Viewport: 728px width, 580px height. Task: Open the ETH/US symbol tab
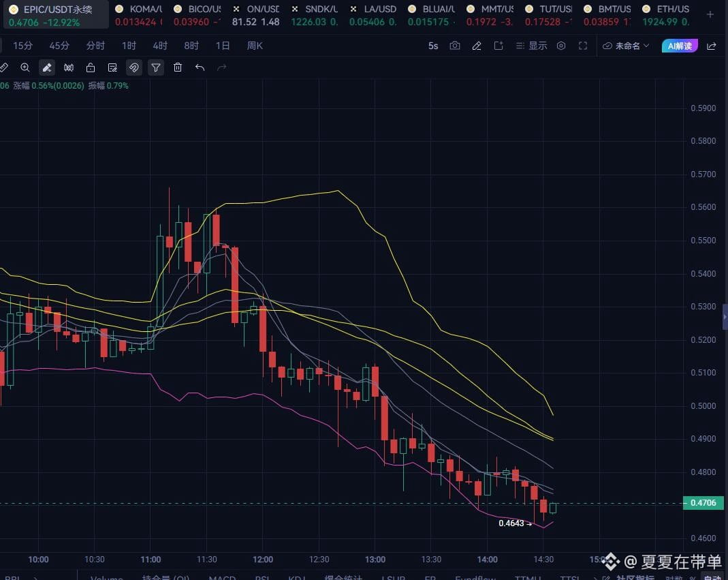tap(665, 15)
